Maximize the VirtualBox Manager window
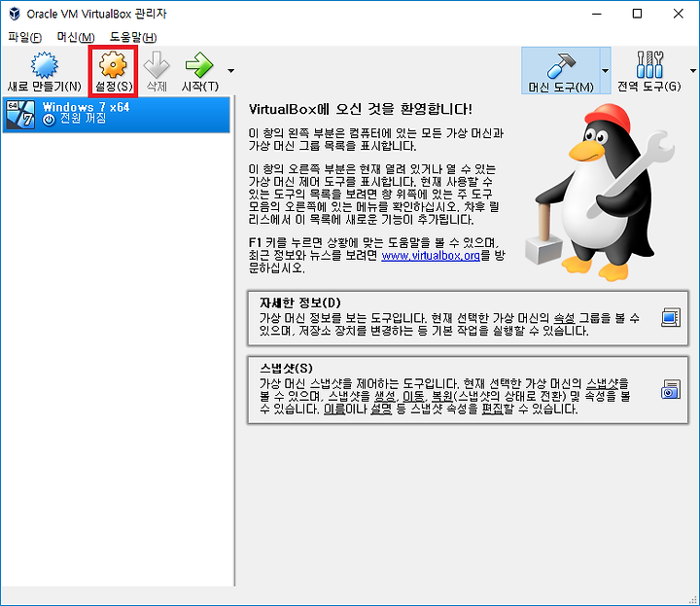Viewport: 700px width, 606px height. pyautogui.click(x=637, y=14)
